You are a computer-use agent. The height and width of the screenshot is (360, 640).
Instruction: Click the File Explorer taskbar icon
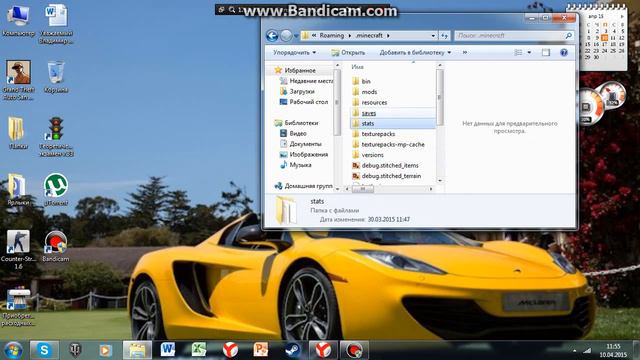137,350
